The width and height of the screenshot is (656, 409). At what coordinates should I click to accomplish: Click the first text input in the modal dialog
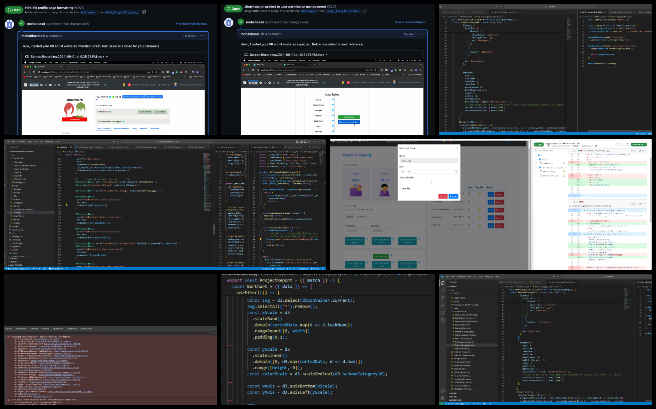click(428, 160)
